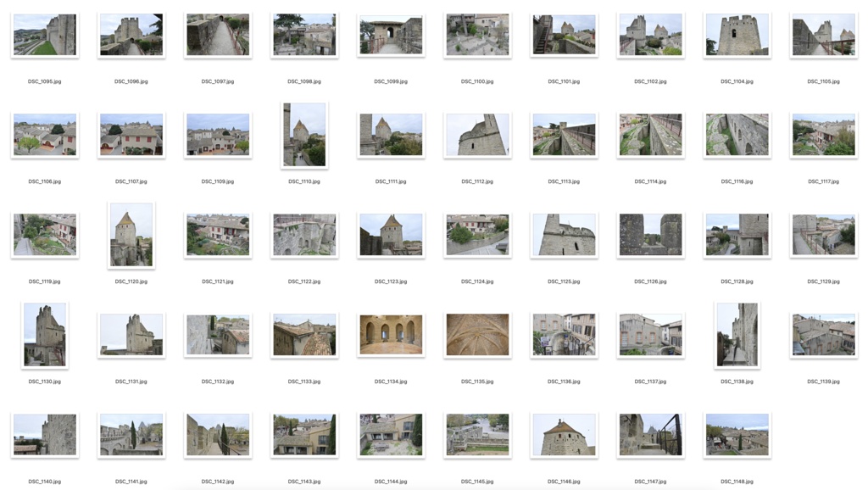
Task: Select the DSC_1099.jpg thumbnail
Action: coord(391,35)
